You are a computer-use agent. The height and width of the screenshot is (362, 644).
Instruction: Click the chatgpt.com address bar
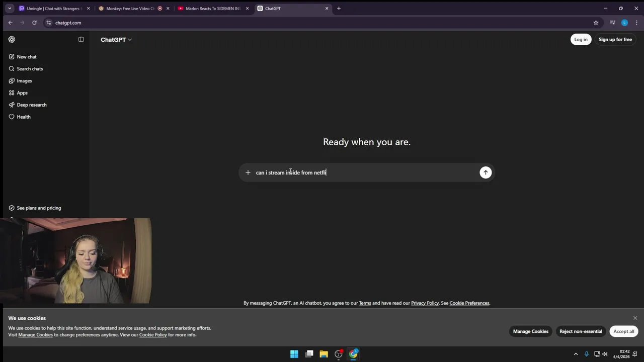pyautogui.click(x=322, y=23)
